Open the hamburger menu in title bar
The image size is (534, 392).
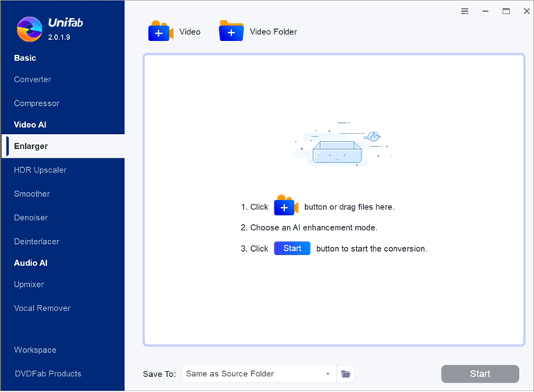tap(464, 11)
